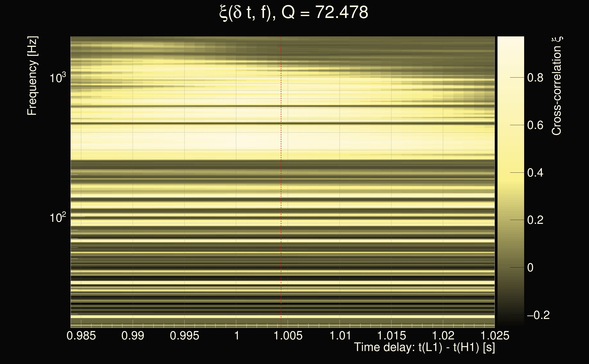Click the 0.2 tick label on the color bar
The width and height of the screenshot is (589, 364).
coord(535,220)
